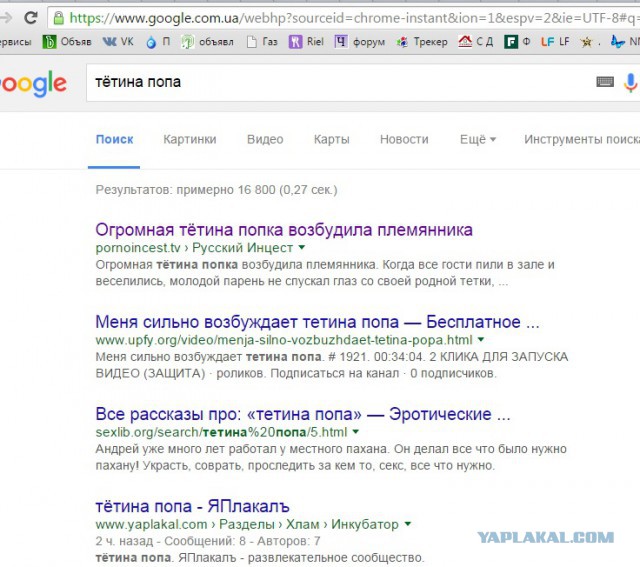The image size is (640, 567).
Task: Open the LF bookmark
Action: pos(555,42)
